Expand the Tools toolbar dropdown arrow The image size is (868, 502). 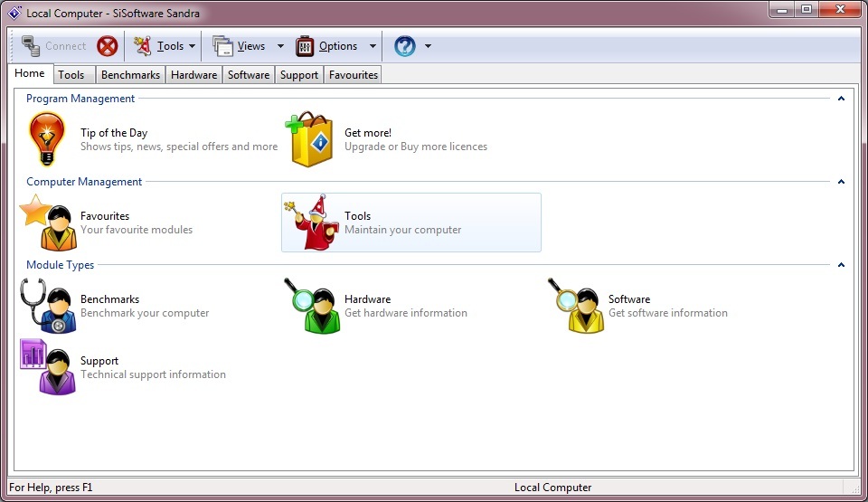(192, 46)
